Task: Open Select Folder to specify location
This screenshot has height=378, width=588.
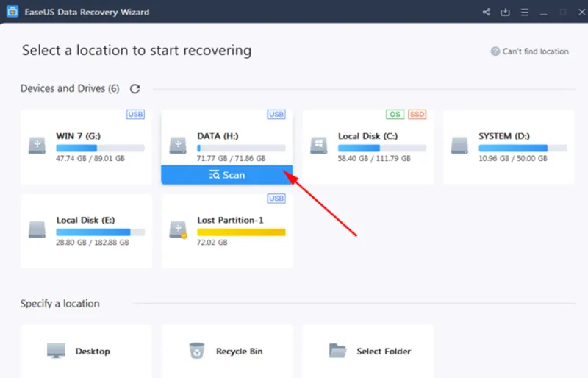Action: coord(368,352)
